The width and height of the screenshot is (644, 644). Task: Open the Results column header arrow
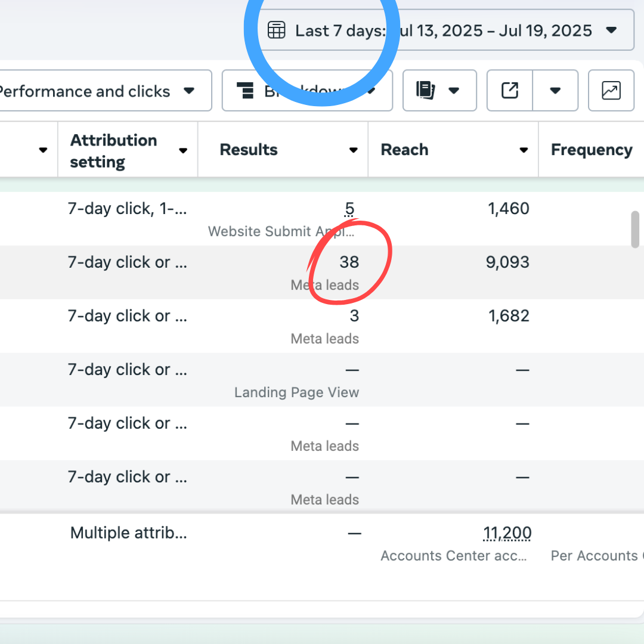[x=354, y=150]
